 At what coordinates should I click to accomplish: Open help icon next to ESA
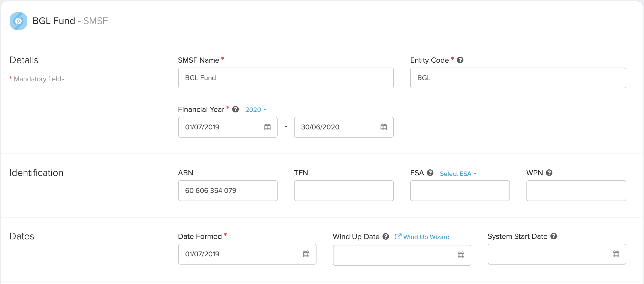(x=430, y=173)
